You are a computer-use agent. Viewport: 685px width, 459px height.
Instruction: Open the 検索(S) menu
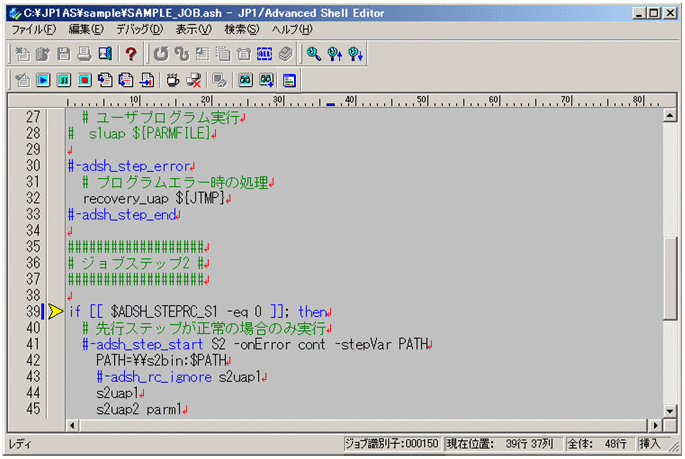pos(242,30)
